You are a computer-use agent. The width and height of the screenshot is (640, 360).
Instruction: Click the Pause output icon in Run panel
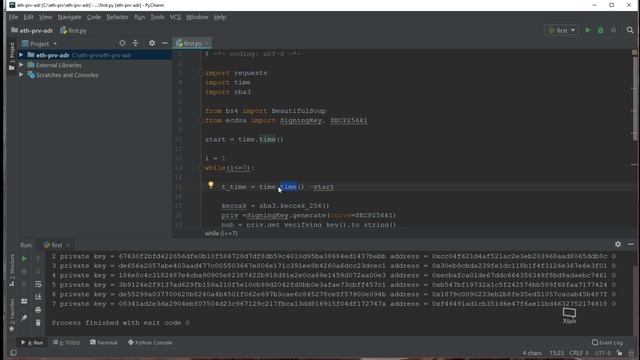pos(24,284)
